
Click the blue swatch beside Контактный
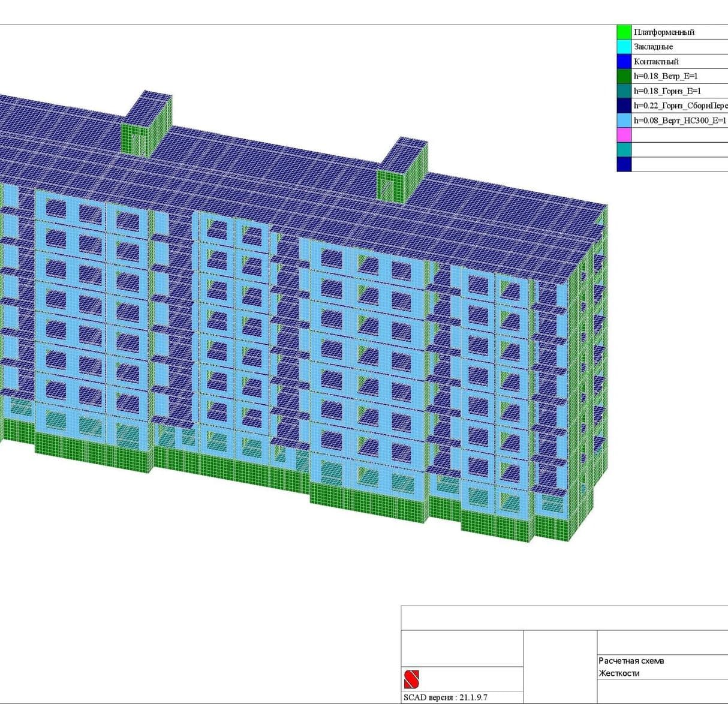point(624,61)
